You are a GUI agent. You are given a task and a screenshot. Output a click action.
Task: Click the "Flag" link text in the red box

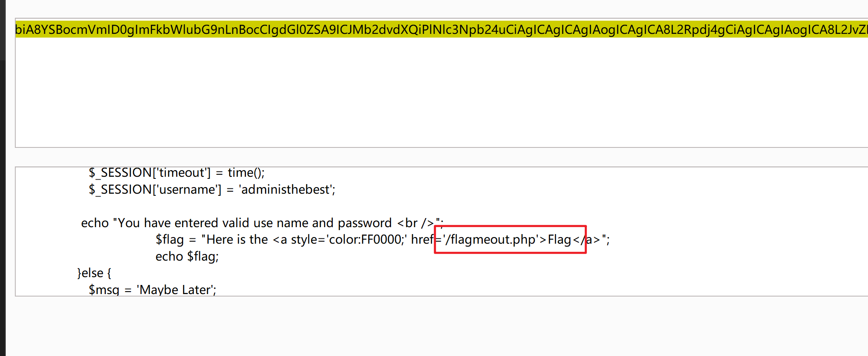pyautogui.click(x=559, y=240)
